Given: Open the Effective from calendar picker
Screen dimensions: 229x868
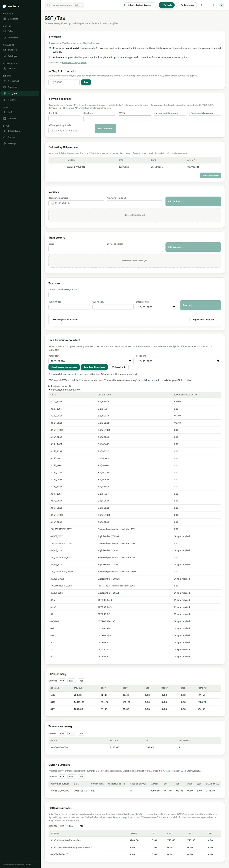Looking at the screenshot, I should [174, 307].
